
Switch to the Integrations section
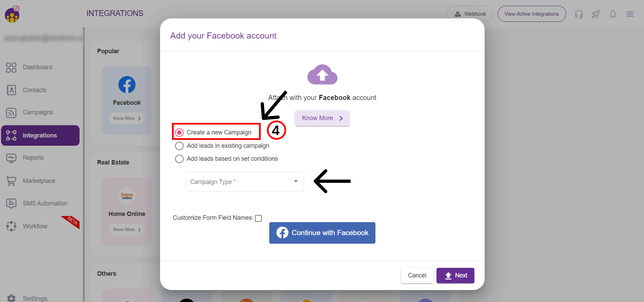pyautogui.click(x=40, y=135)
